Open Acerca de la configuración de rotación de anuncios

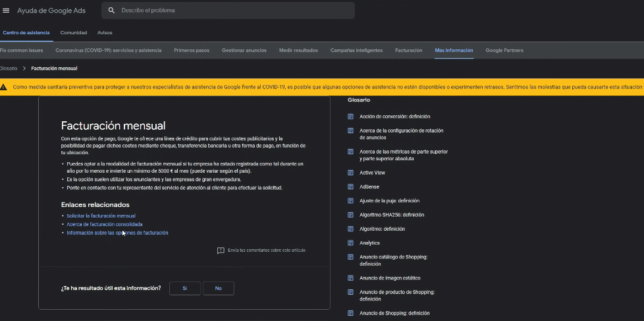pyautogui.click(x=401, y=134)
